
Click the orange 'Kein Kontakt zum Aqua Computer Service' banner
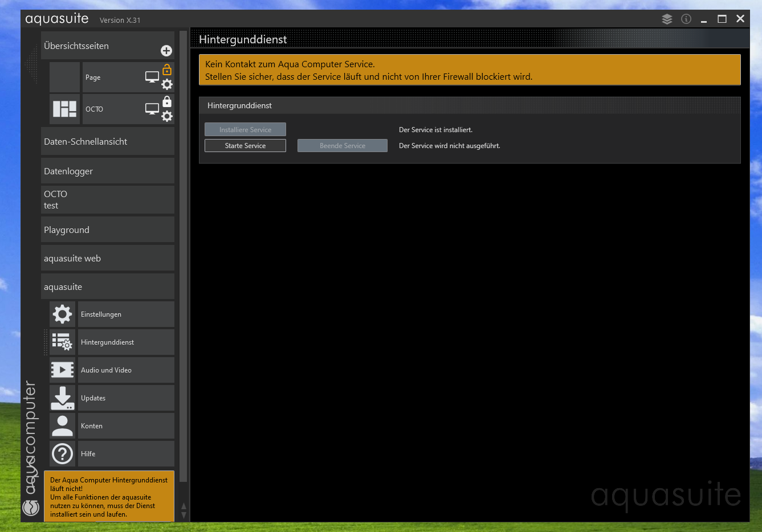(x=470, y=70)
